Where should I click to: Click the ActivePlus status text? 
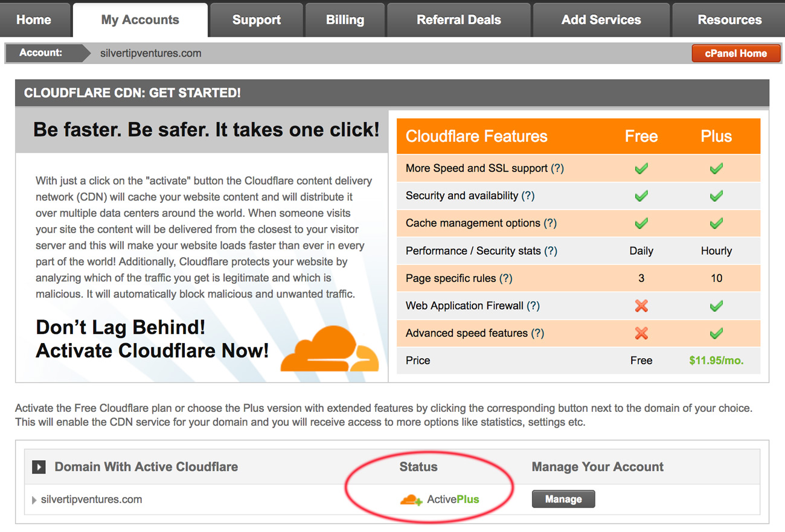(453, 499)
